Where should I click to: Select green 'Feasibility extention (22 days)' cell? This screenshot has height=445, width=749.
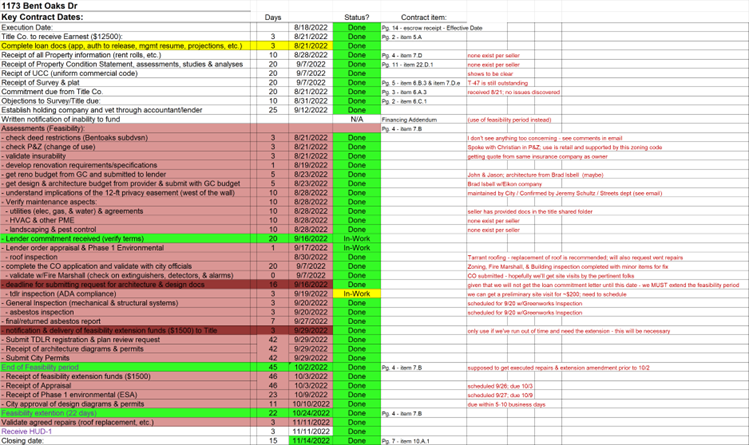point(125,413)
